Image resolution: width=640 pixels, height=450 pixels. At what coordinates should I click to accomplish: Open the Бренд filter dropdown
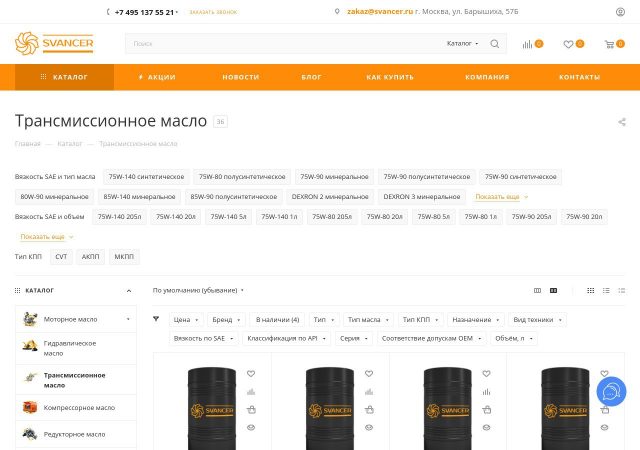point(224,320)
